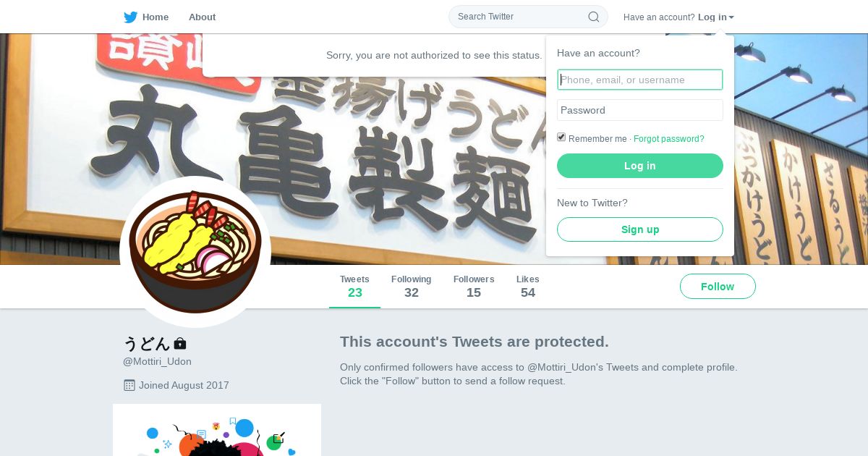The image size is (868, 456).
Task: Open the Following count tab
Action: tap(411, 287)
